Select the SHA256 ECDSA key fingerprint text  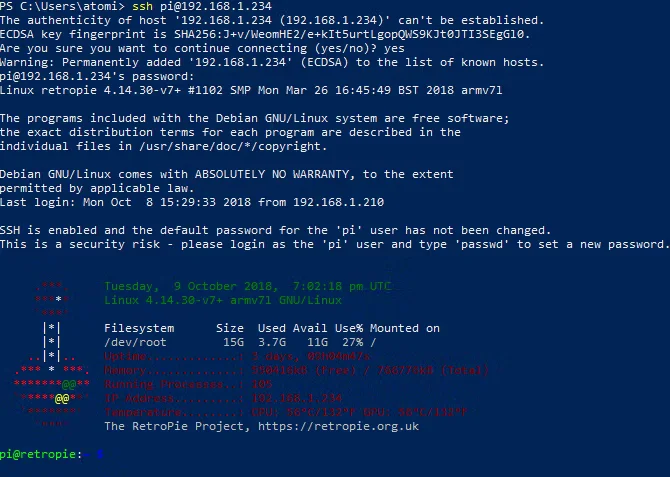tap(335, 34)
